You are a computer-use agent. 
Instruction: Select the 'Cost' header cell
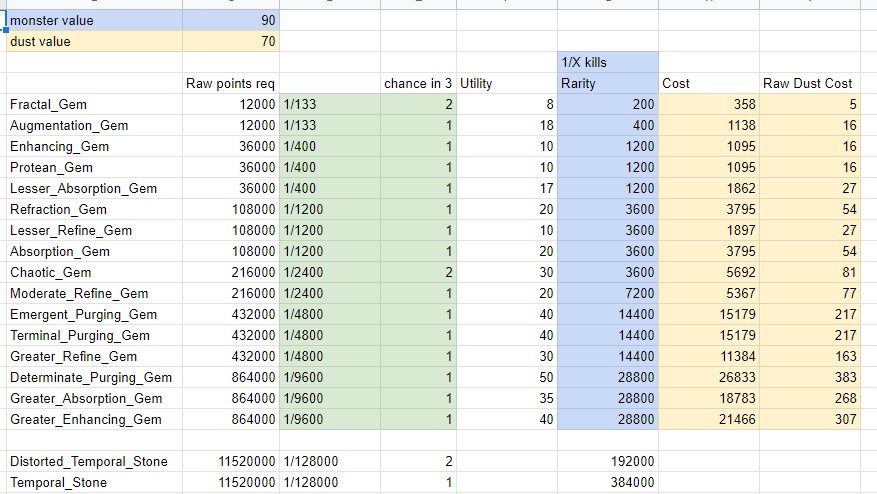[709, 83]
